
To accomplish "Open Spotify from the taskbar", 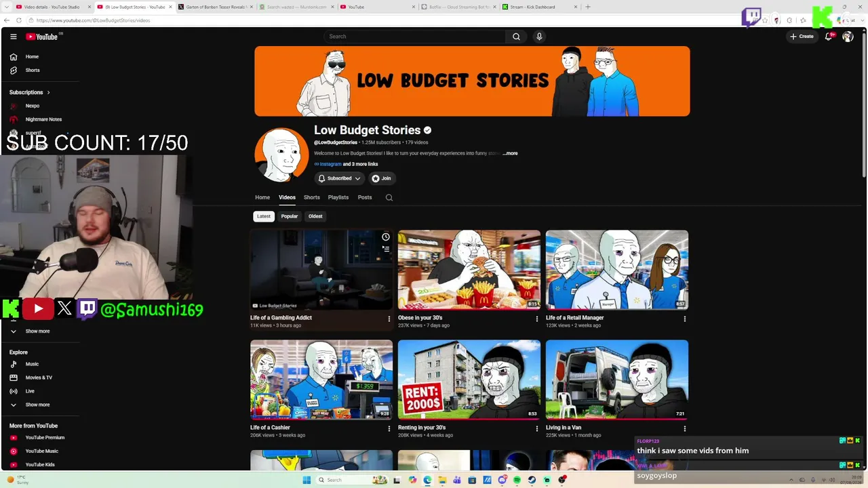I will (517, 480).
